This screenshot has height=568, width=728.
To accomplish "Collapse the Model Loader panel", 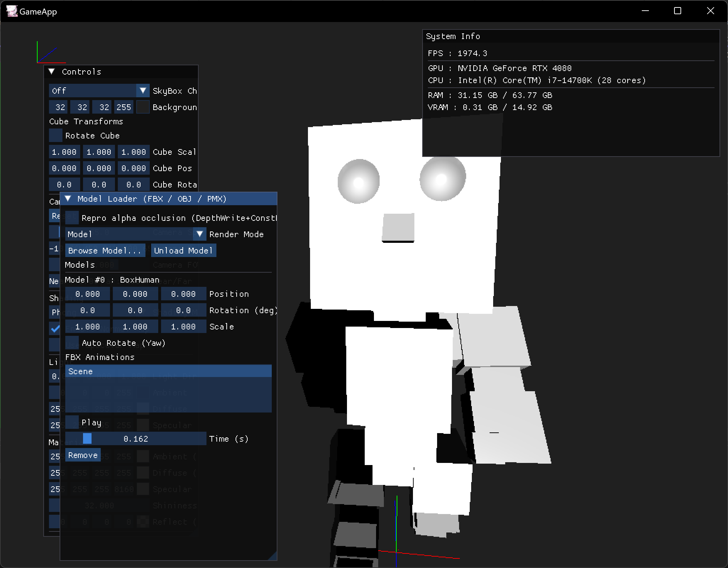I will (68, 198).
